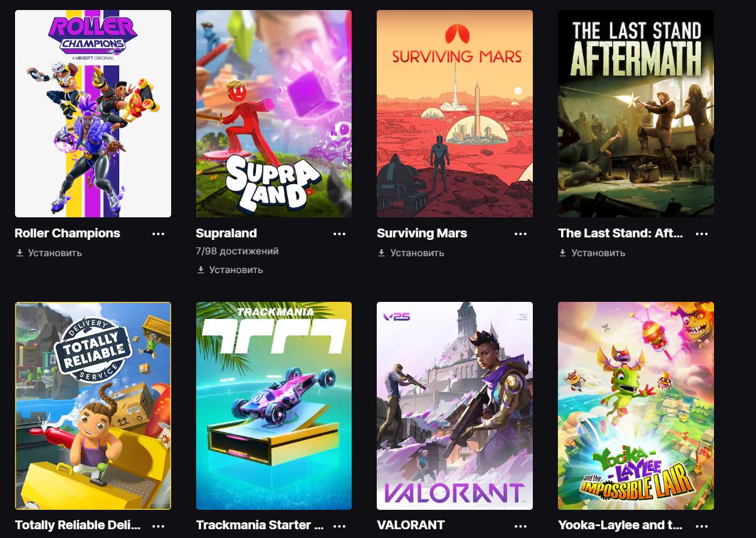
Task: Open the Supraland cover art thumbnail
Action: (x=274, y=113)
